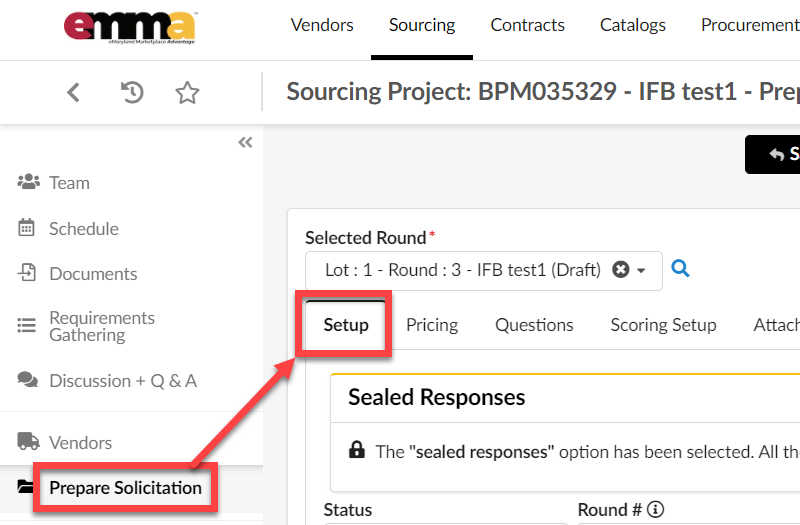Click the Round # info icon
The width and height of the screenshot is (800, 525).
(x=656, y=510)
